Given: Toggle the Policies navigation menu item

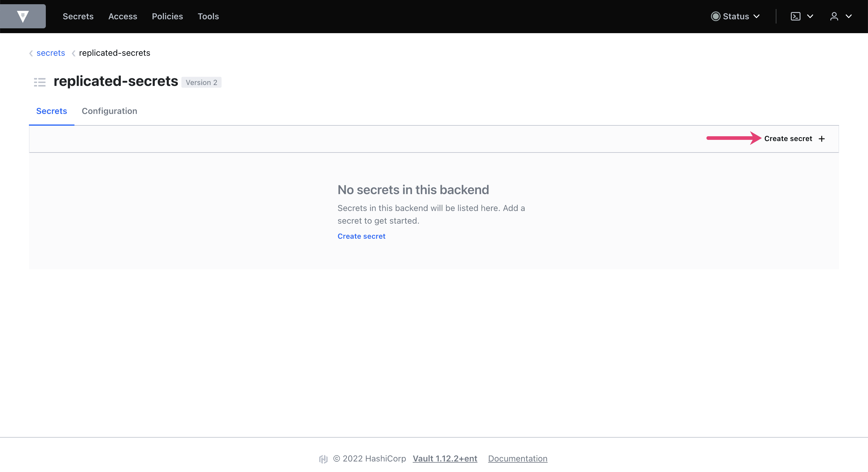Looking at the screenshot, I should click(167, 16).
